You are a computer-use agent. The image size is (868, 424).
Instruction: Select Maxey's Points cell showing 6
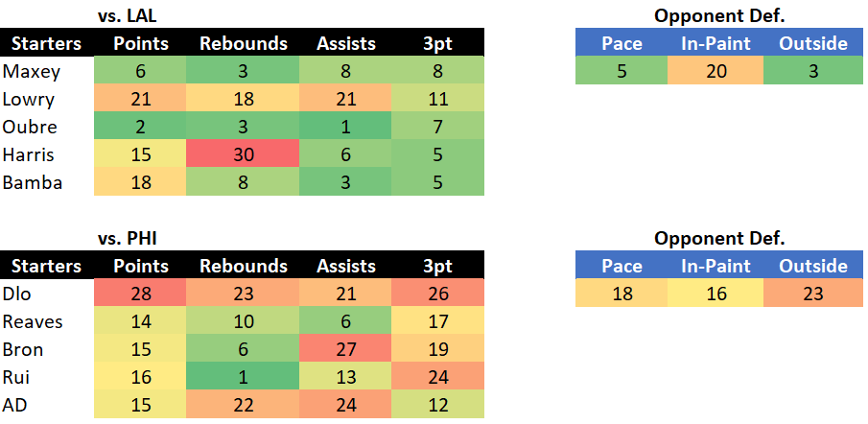[141, 71]
